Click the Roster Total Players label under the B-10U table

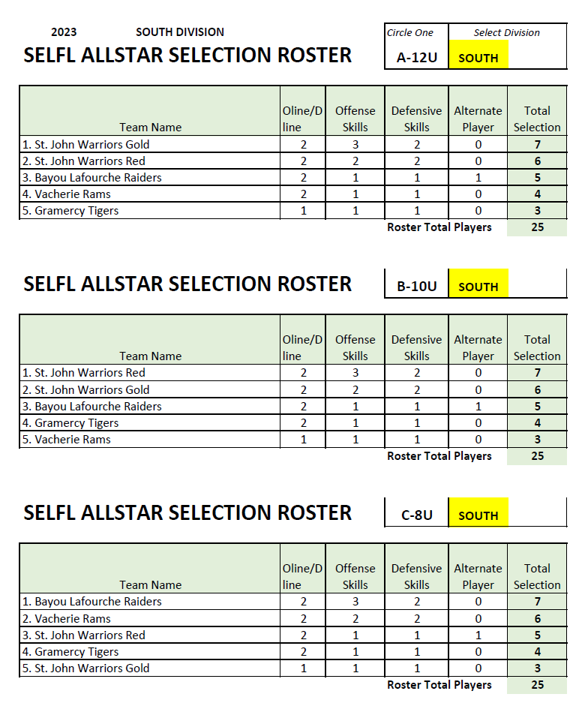pos(439,456)
